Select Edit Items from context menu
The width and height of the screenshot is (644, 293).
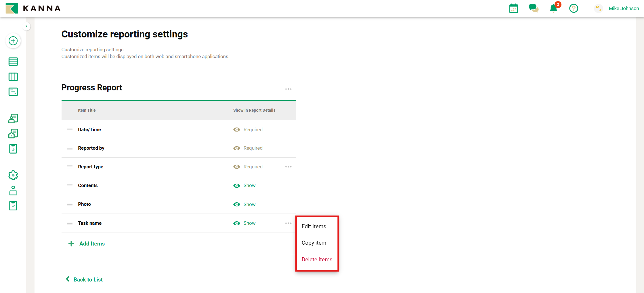(314, 227)
